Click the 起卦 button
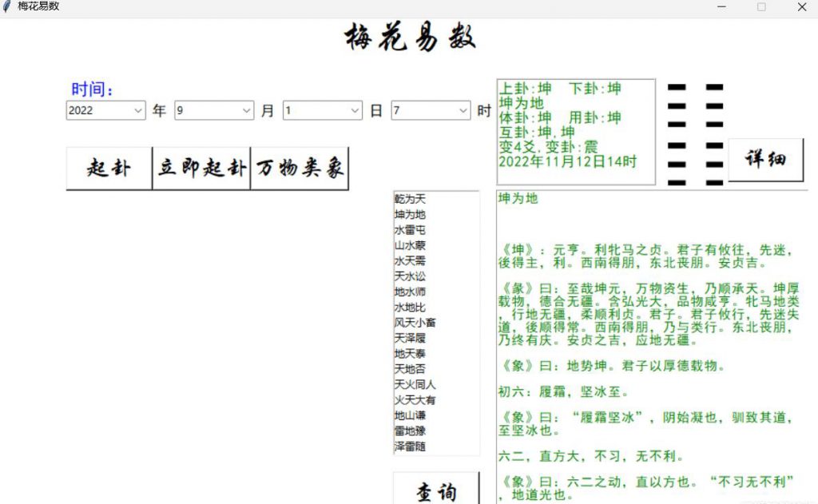Viewport: 818px width, 504px height. (109, 169)
